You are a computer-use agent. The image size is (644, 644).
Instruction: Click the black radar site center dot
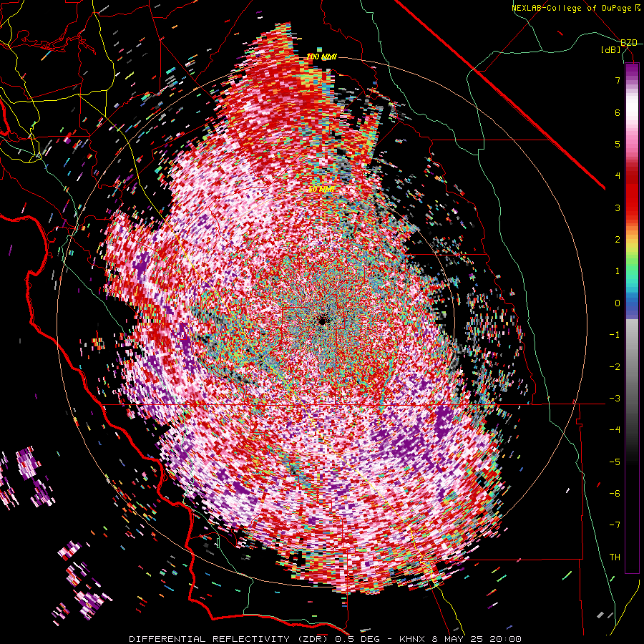tap(322, 321)
